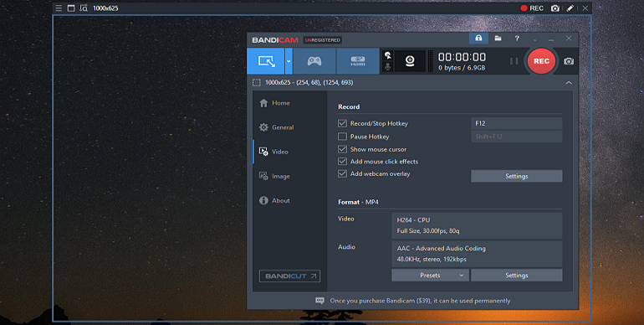The height and width of the screenshot is (325, 644).
Task: Take screenshot with capture frame camera icon
Action: [555, 8]
